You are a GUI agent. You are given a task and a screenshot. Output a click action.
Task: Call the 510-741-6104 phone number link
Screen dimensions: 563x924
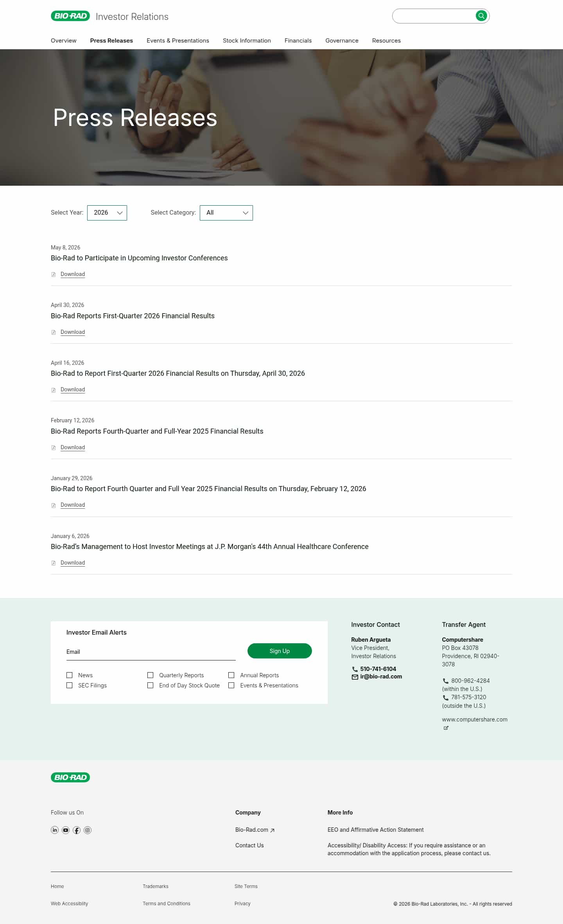[378, 669]
